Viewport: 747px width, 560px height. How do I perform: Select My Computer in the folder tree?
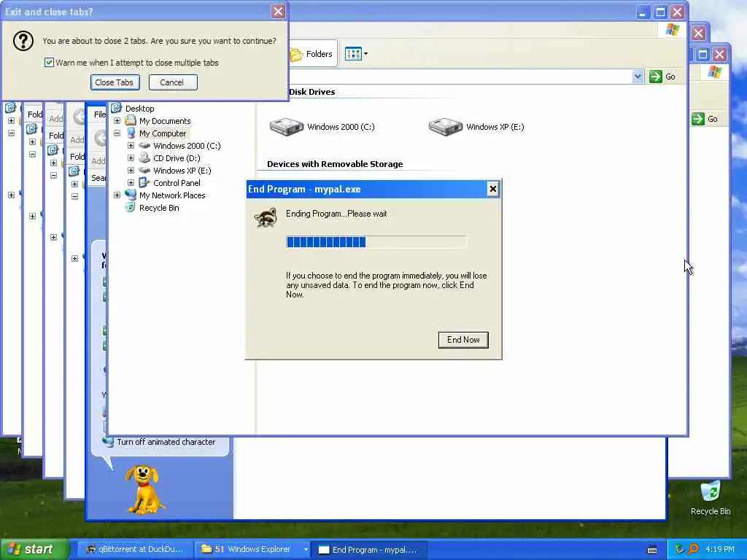[163, 133]
